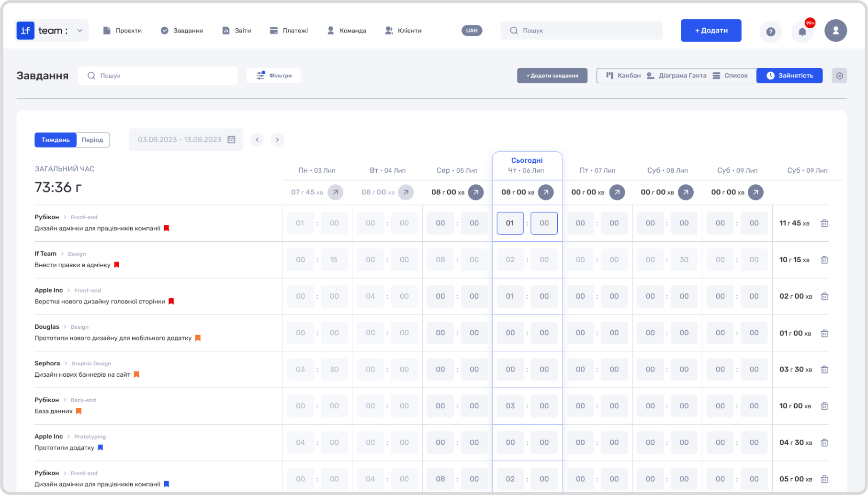Click the arrow icon for Сер 05 Лип total
The width and height of the screenshot is (868, 495).
click(x=475, y=192)
